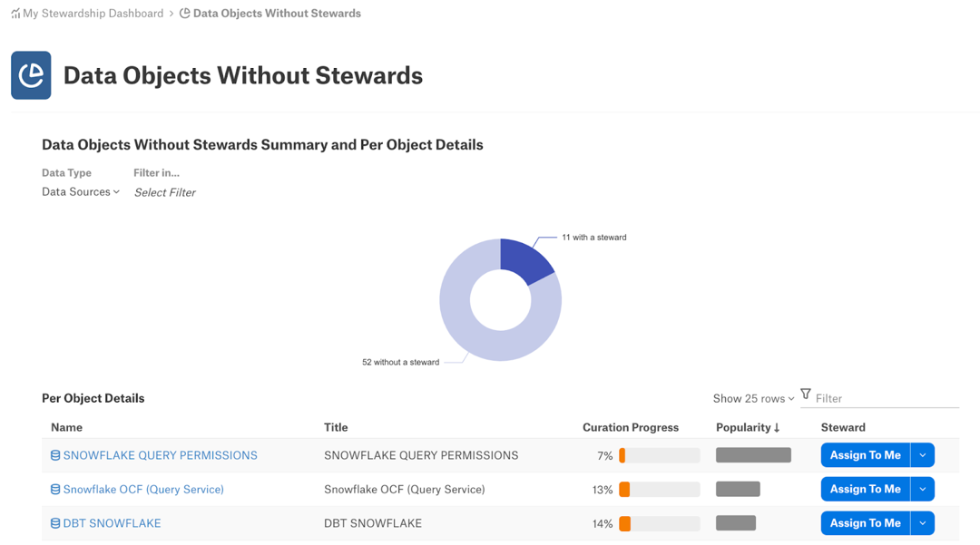Assign DBT SNOWFLAKE to me
This screenshot has width=980, height=545.
coord(866,523)
